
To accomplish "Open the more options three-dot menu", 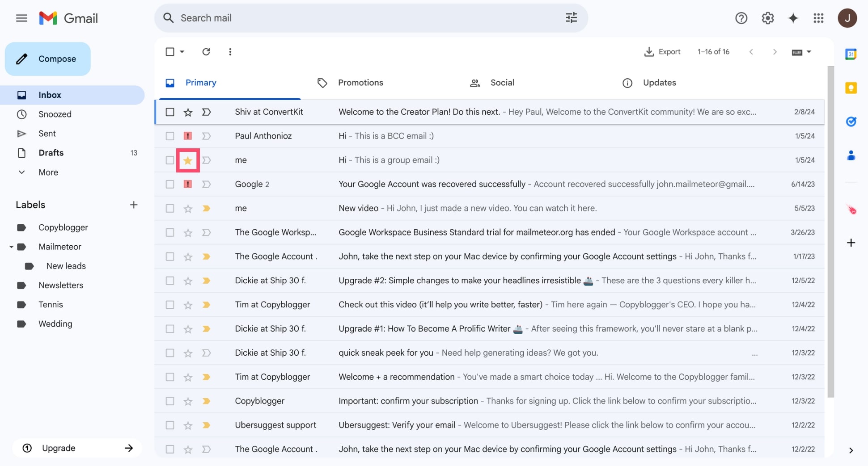I will tap(230, 52).
